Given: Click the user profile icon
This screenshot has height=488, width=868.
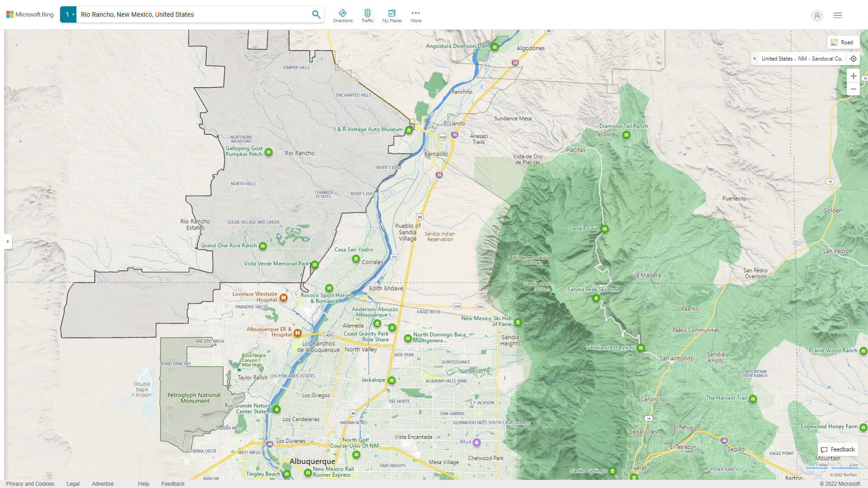Looking at the screenshot, I should pos(817,15).
